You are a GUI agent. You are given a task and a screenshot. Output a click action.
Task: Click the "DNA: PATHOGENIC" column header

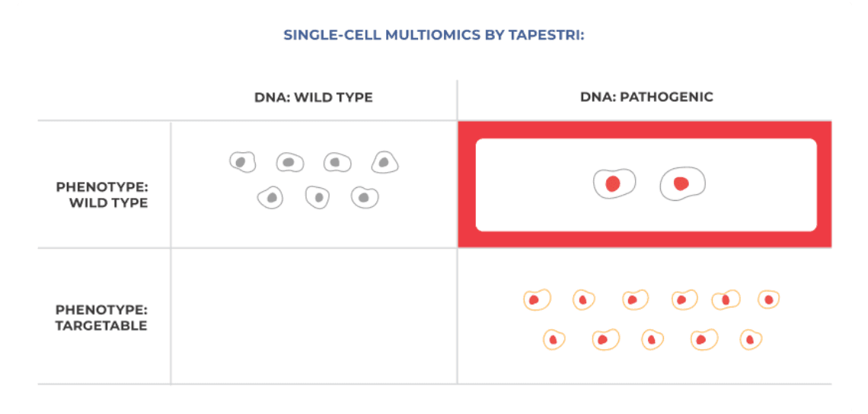[646, 97]
